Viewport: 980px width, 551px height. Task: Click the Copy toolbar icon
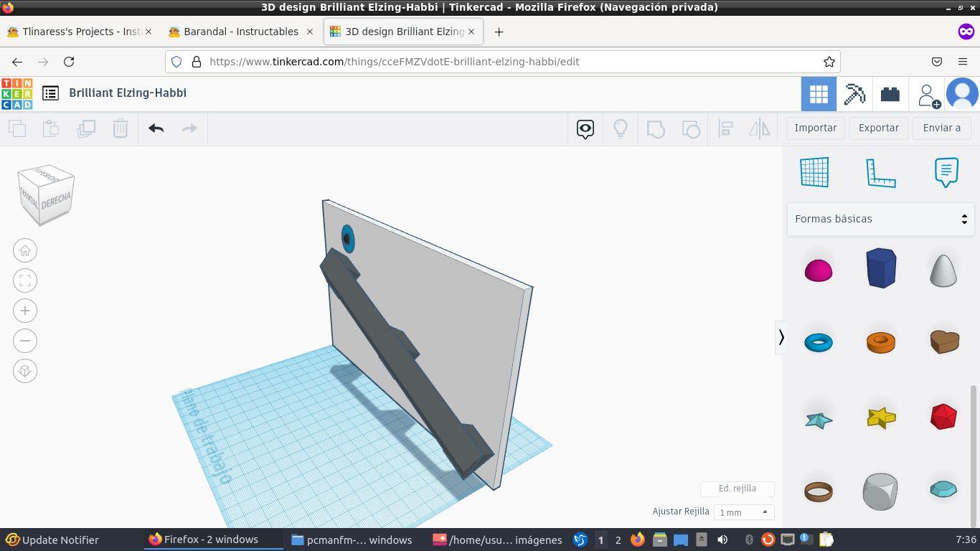pos(17,128)
